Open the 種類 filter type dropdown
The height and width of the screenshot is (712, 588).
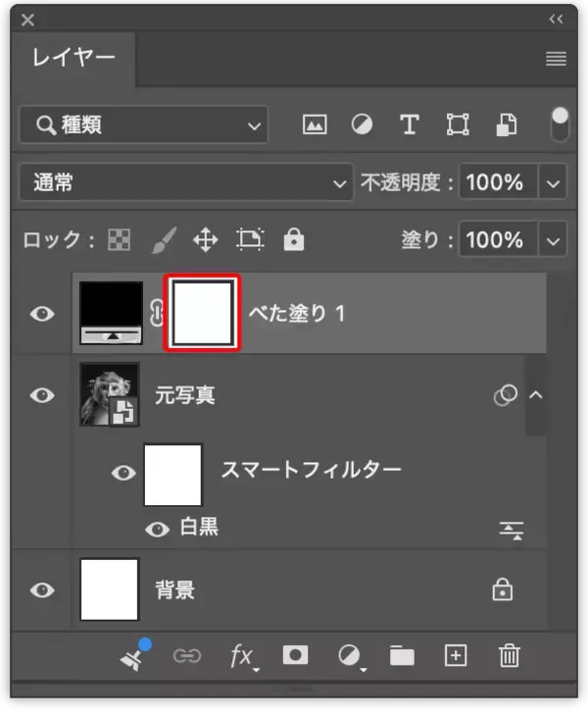143,125
